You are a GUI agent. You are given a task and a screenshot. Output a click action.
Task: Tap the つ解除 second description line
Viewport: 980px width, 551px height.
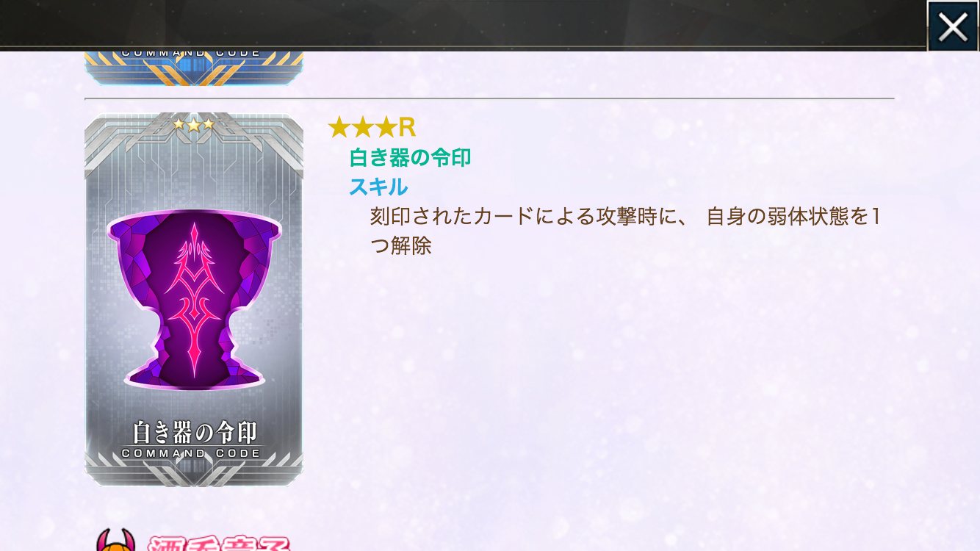click(x=400, y=246)
